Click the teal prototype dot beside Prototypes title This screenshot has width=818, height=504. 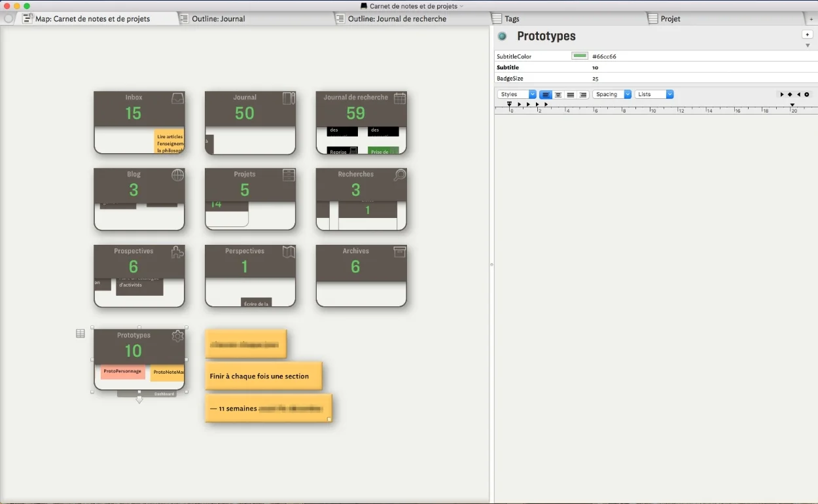coord(503,37)
